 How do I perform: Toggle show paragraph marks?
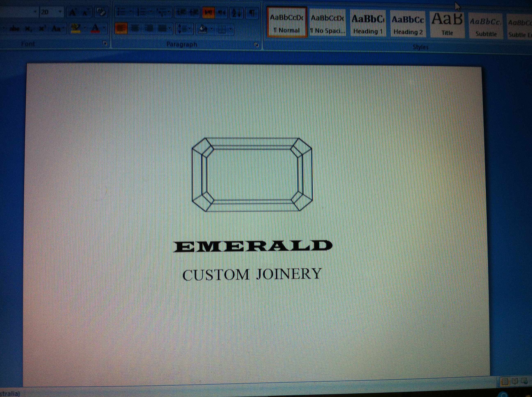252,13
